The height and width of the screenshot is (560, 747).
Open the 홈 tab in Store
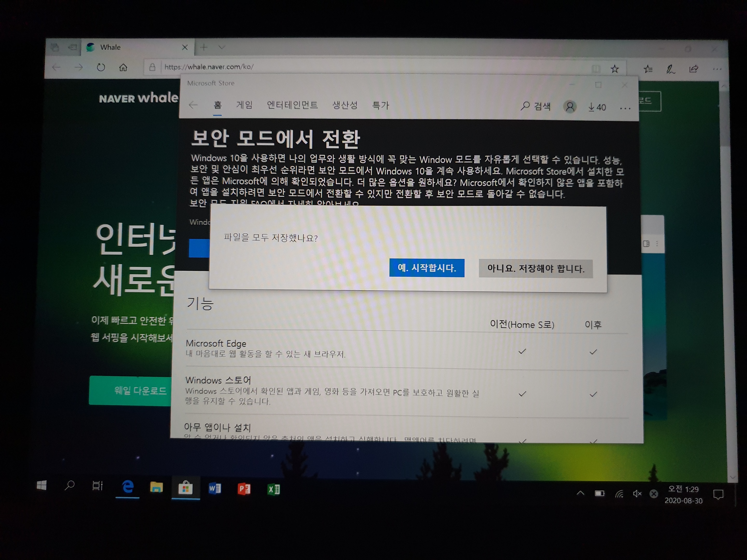pos(217,105)
